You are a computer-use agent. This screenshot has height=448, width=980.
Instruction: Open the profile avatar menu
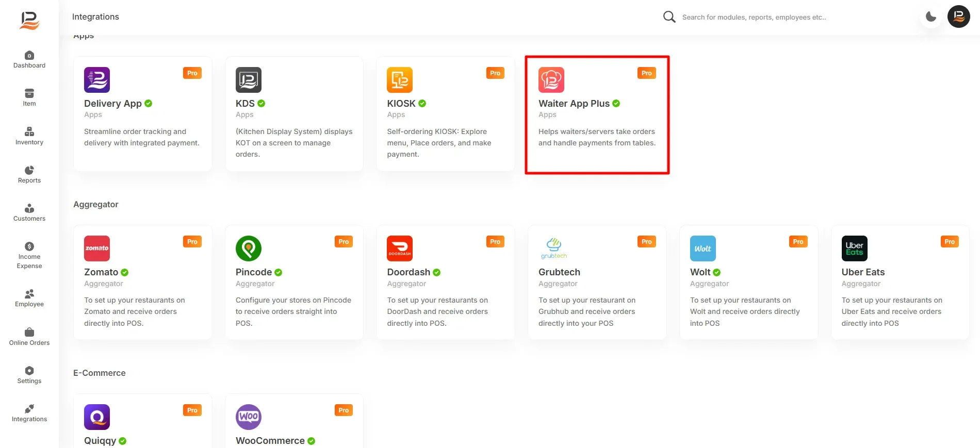point(959,16)
